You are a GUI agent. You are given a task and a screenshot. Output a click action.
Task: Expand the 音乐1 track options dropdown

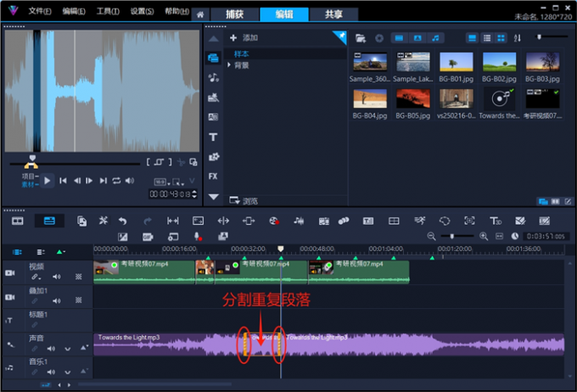click(x=67, y=372)
